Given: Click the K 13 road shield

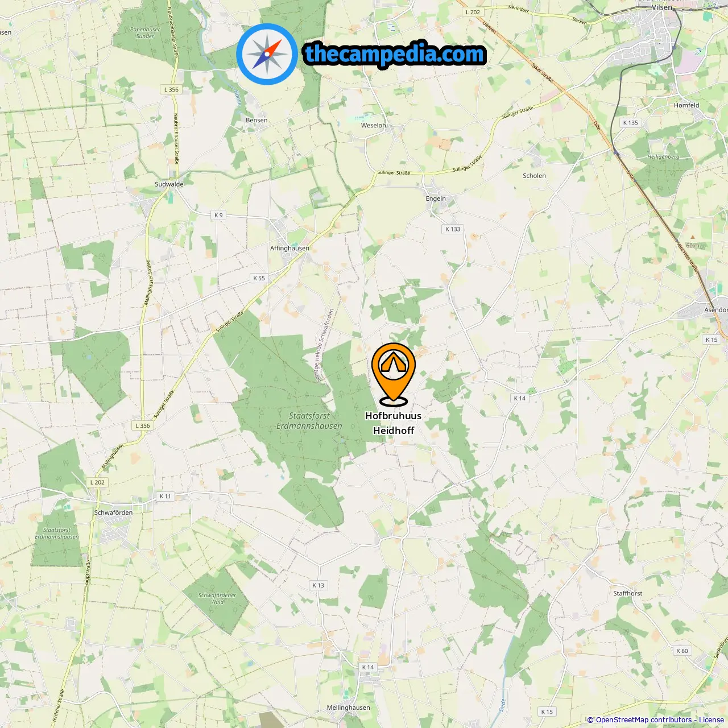Looking at the screenshot, I should pos(318,585).
